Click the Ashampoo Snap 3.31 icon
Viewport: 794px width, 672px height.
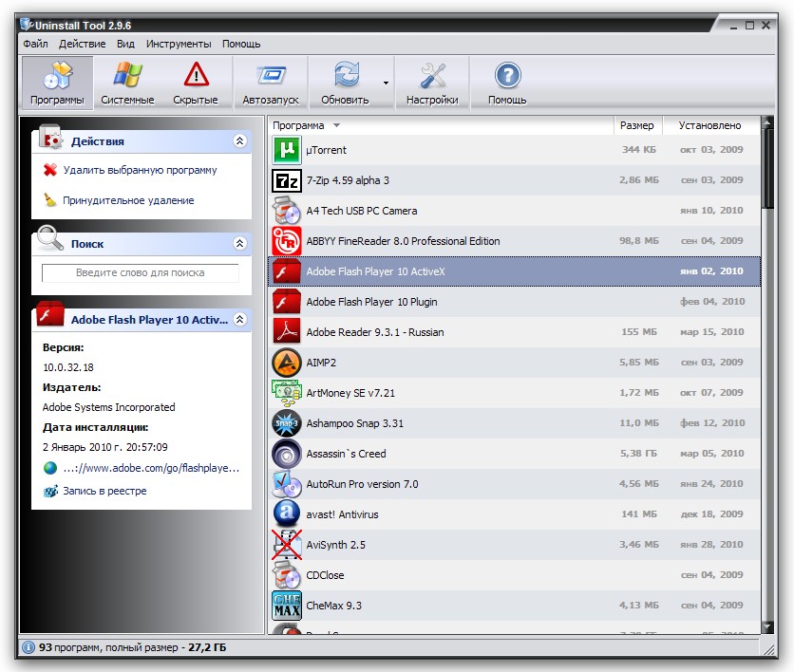tap(287, 423)
